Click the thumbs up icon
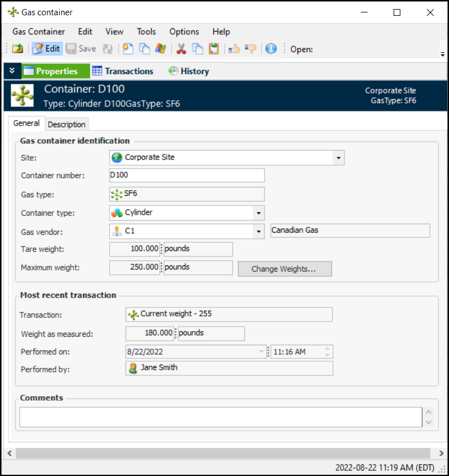Screen dimensions: 449x476 [x=234, y=49]
